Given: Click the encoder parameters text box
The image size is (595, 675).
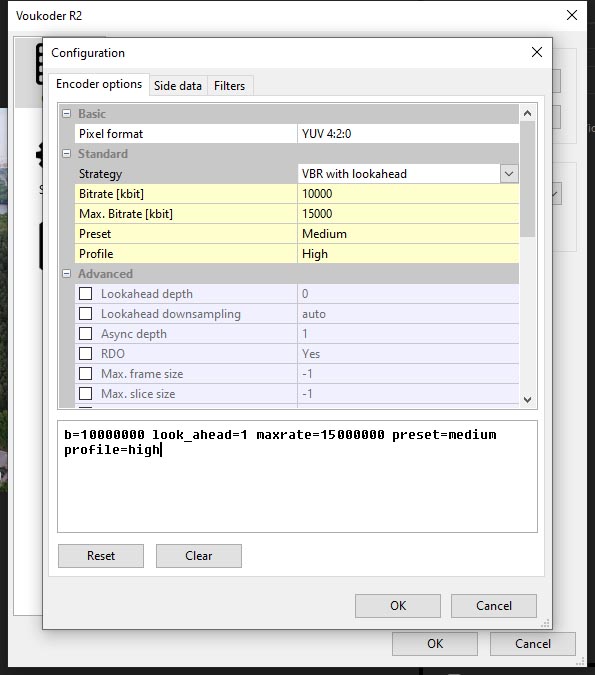Looking at the screenshot, I should point(298,477).
